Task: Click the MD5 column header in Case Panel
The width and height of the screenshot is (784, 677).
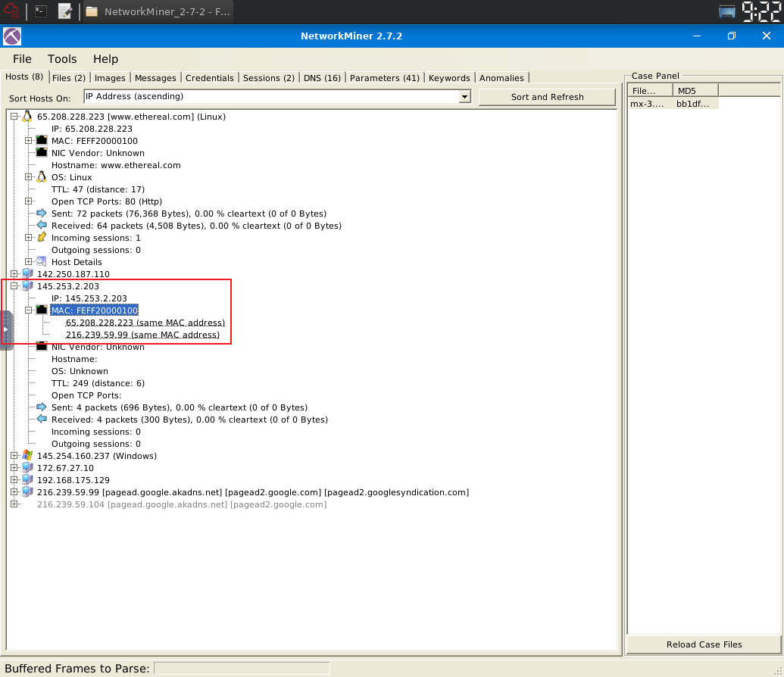Action: click(x=695, y=91)
